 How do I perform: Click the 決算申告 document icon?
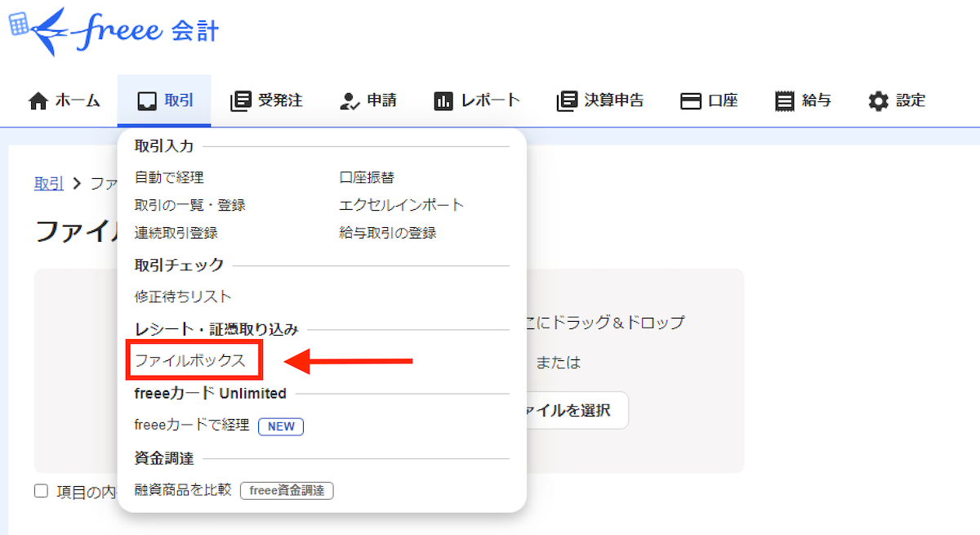567,101
